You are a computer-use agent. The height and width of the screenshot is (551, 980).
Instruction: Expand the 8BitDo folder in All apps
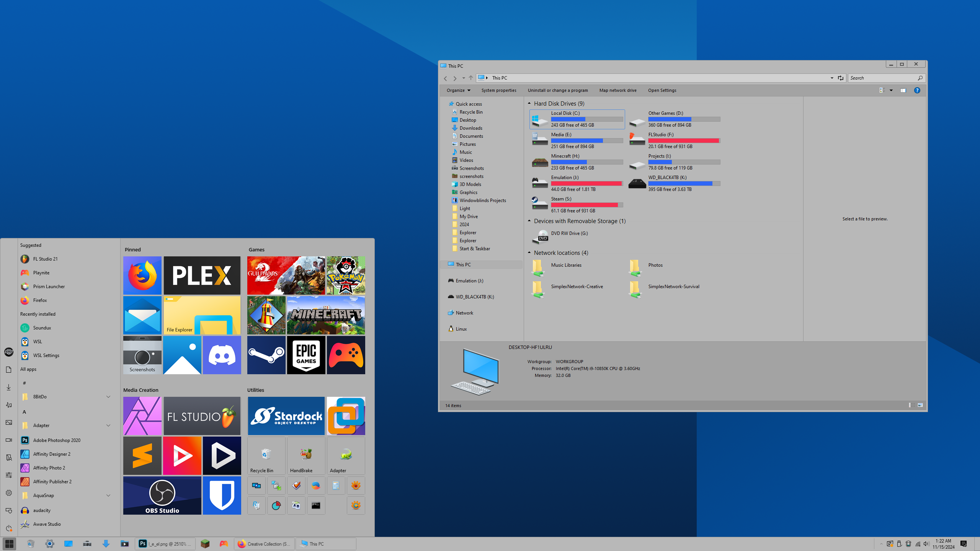tap(108, 397)
